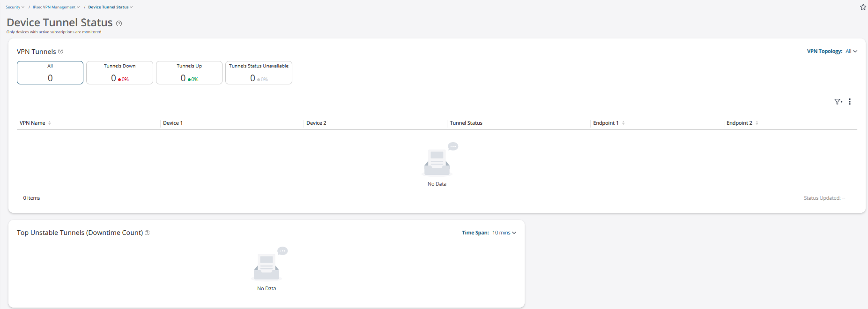
Task: Click the monitored devices subtitle note
Action: coord(54,32)
